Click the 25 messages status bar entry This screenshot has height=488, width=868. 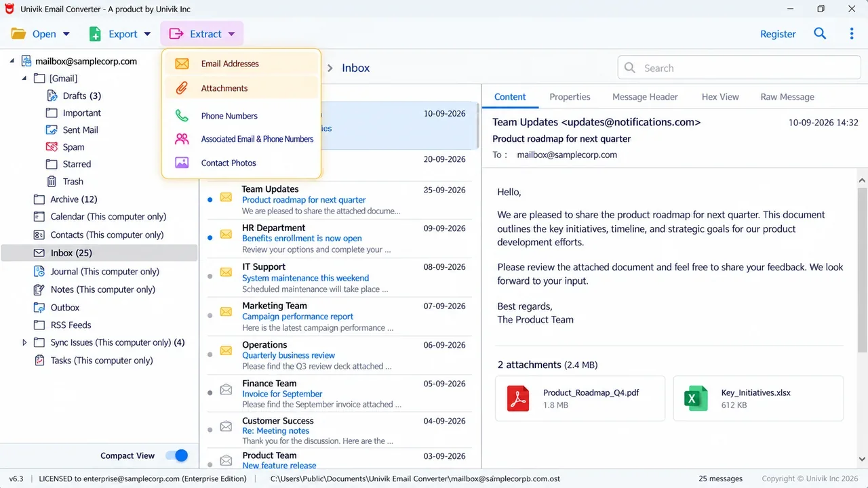[x=720, y=479]
